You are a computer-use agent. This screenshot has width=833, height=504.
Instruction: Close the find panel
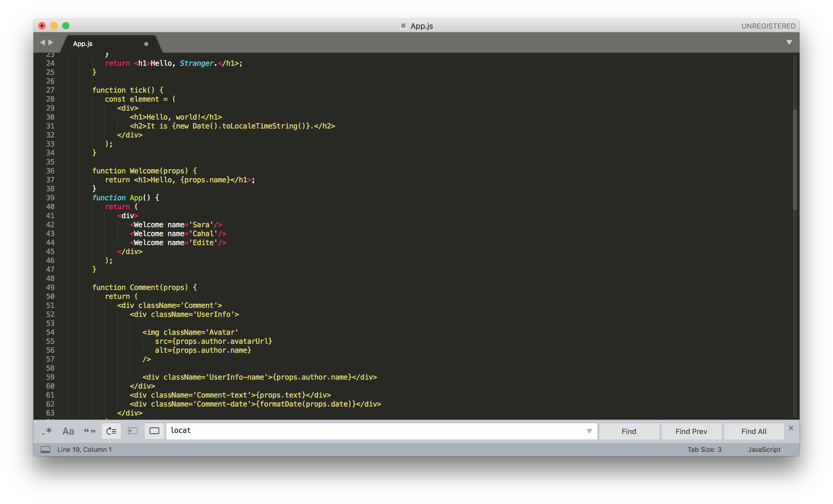791,428
